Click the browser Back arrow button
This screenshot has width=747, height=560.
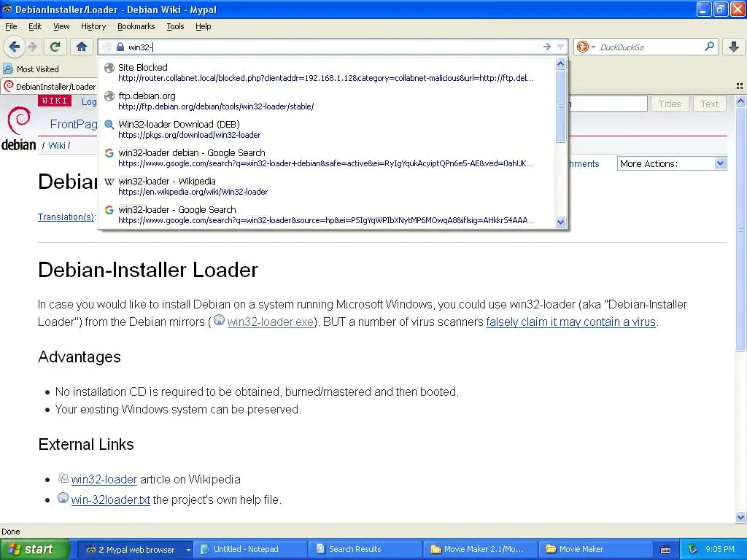click(15, 47)
